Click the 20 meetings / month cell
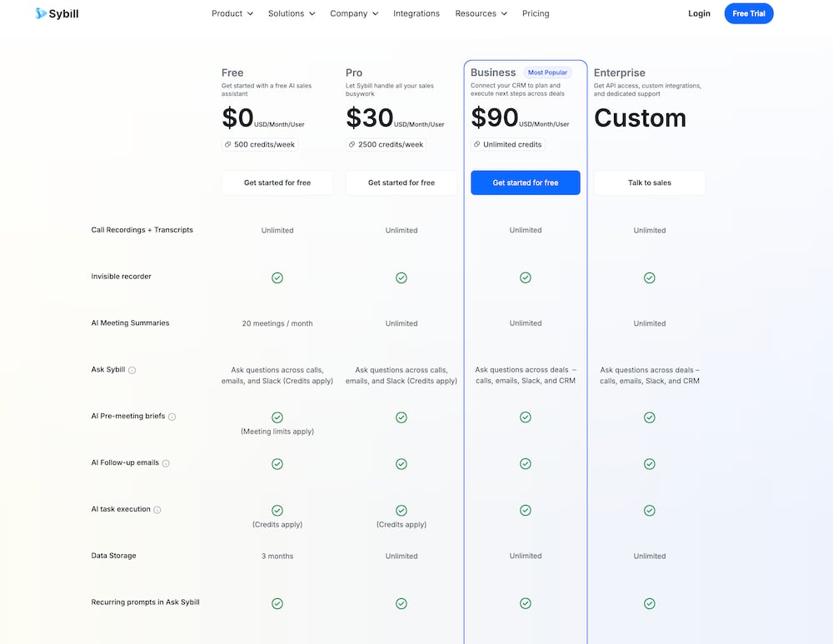The image size is (833, 644). 277,323
